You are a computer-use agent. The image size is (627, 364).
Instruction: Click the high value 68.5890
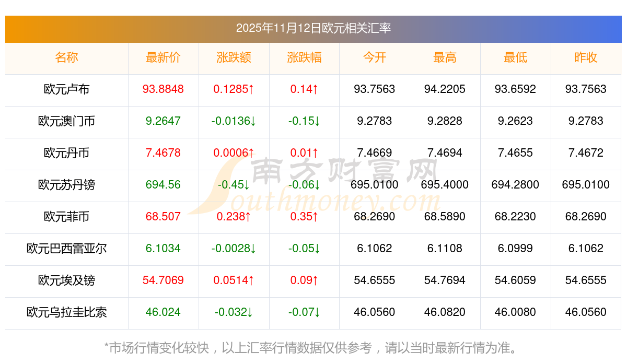click(445, 217)
